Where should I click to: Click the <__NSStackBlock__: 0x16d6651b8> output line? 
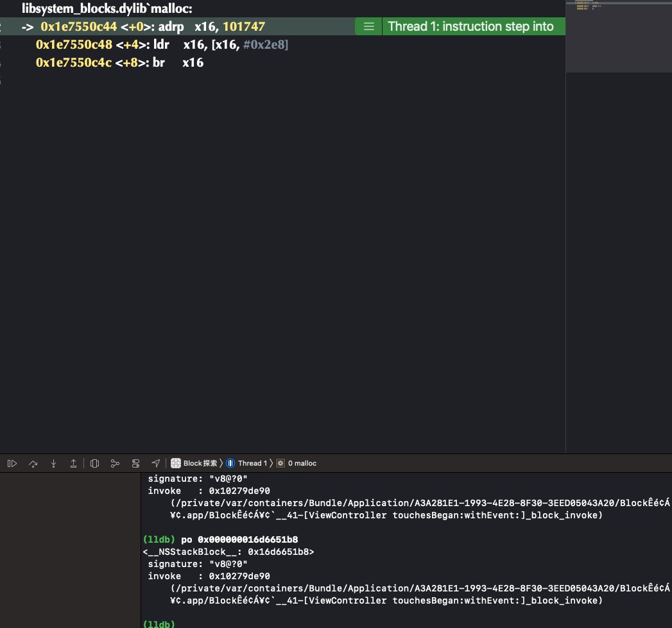pyautogui.click(x=228, y=552)
